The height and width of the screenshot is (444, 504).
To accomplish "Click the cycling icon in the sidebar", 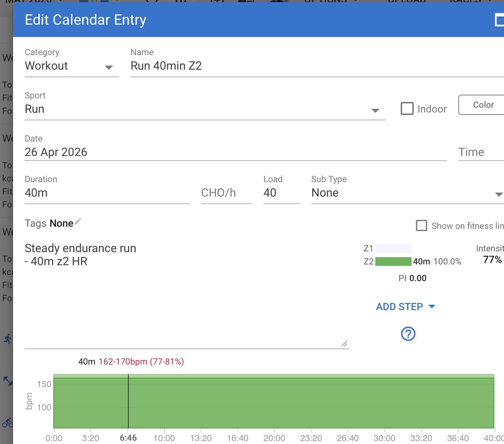I will [x=8, y=422].
